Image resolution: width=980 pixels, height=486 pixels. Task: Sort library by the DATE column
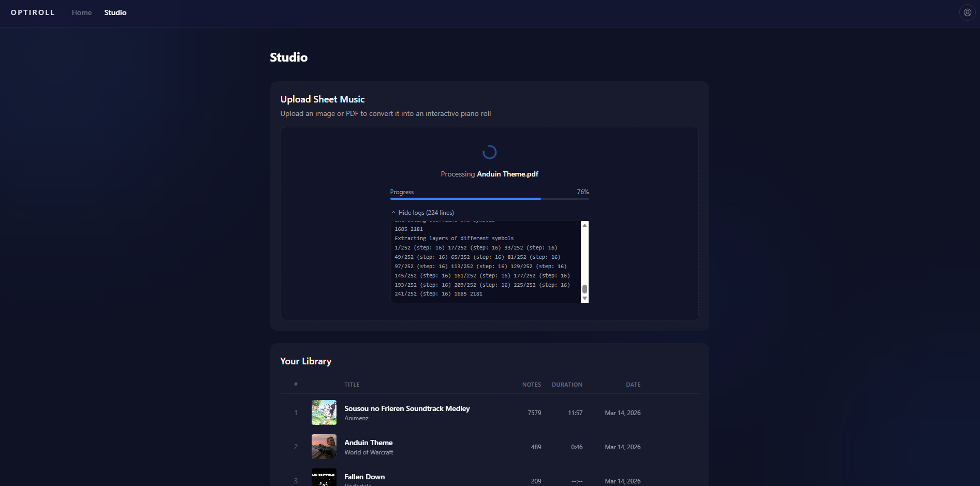tap(633, 385)
